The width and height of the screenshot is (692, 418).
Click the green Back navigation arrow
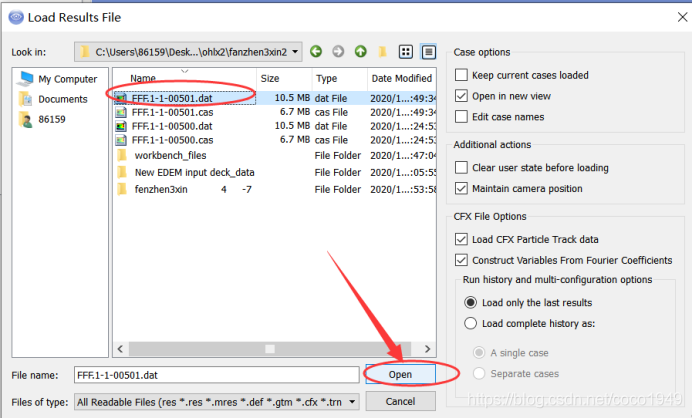(316, 52)
